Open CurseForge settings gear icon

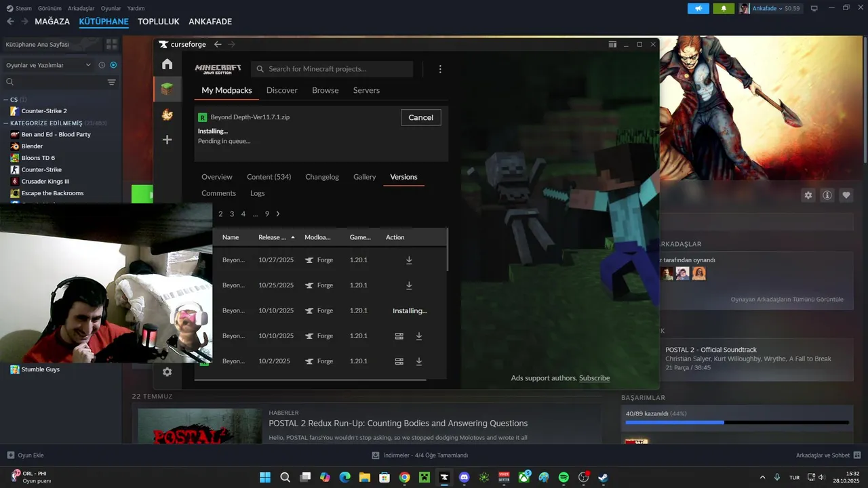167,372
